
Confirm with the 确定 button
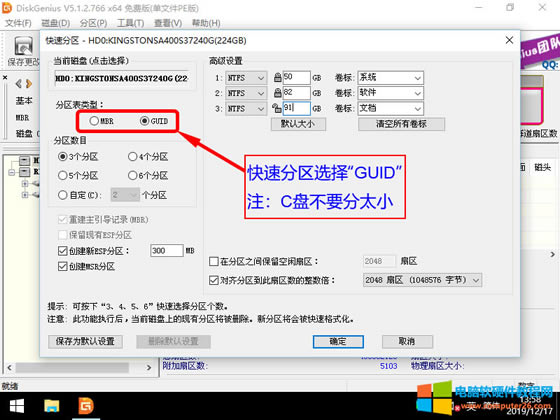pyautogui.click(x=338, y=341)
